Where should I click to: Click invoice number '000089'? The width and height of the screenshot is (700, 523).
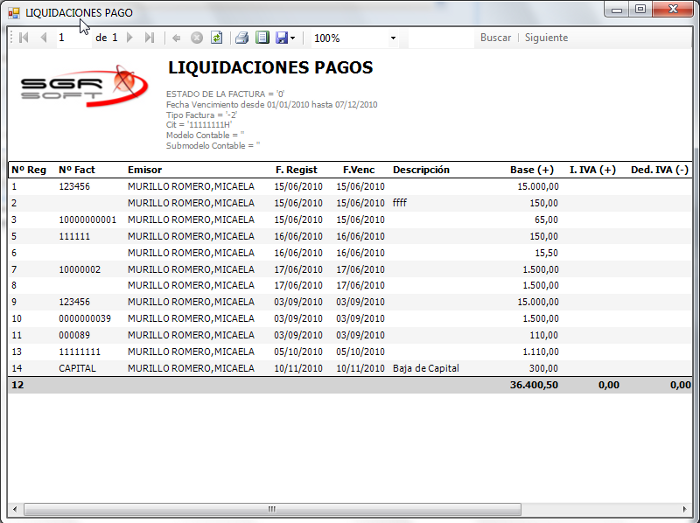(x=74, y=335)
